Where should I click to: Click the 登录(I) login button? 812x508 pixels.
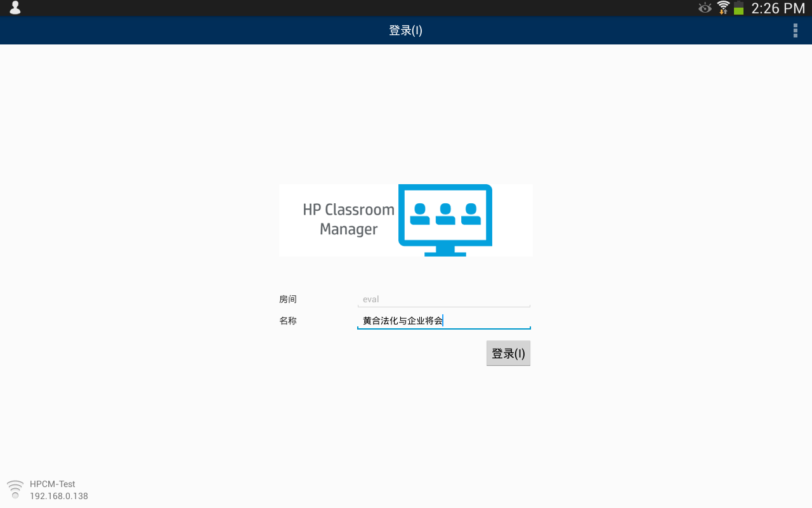tap(508, 353)
